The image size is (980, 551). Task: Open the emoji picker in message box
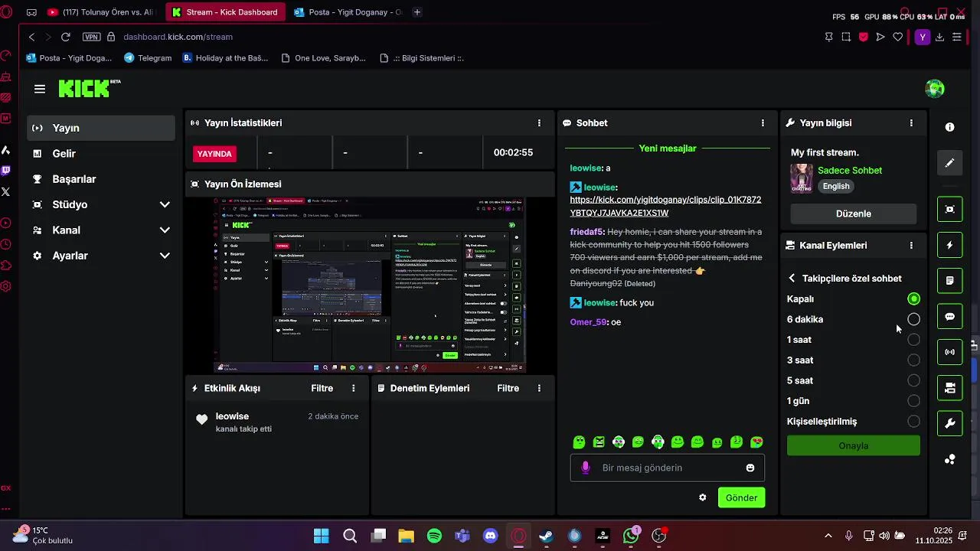(750, 468)
